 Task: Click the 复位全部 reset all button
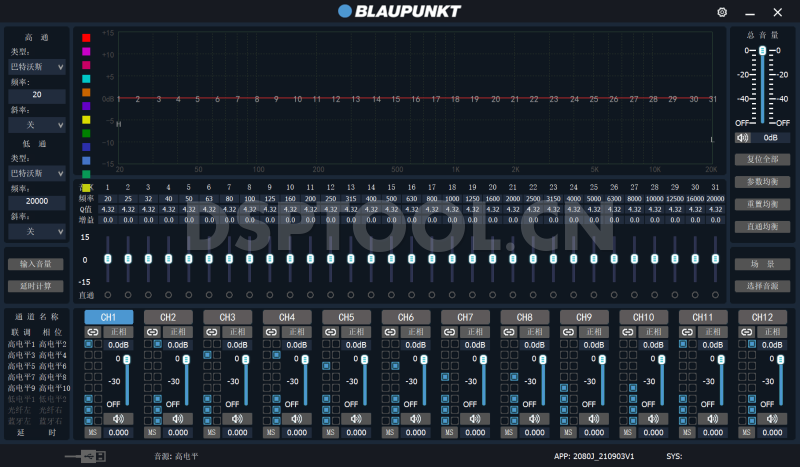(762, 159)
